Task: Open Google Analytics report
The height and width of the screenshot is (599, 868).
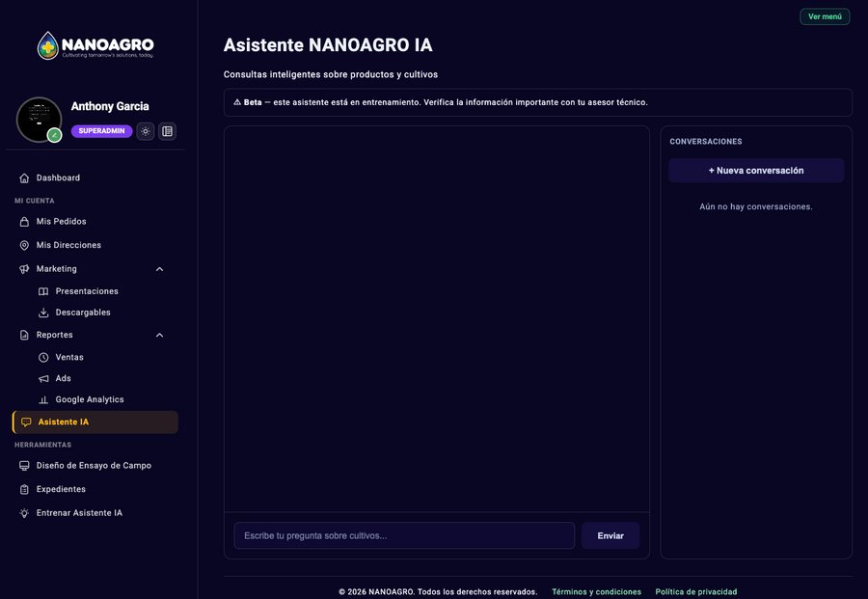Action: [x=90, y=399]
